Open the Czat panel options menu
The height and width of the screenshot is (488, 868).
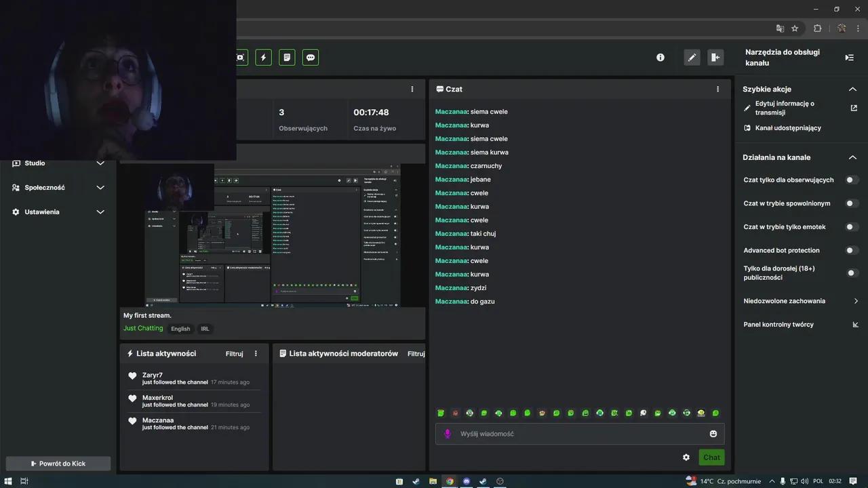pos(717,89)
